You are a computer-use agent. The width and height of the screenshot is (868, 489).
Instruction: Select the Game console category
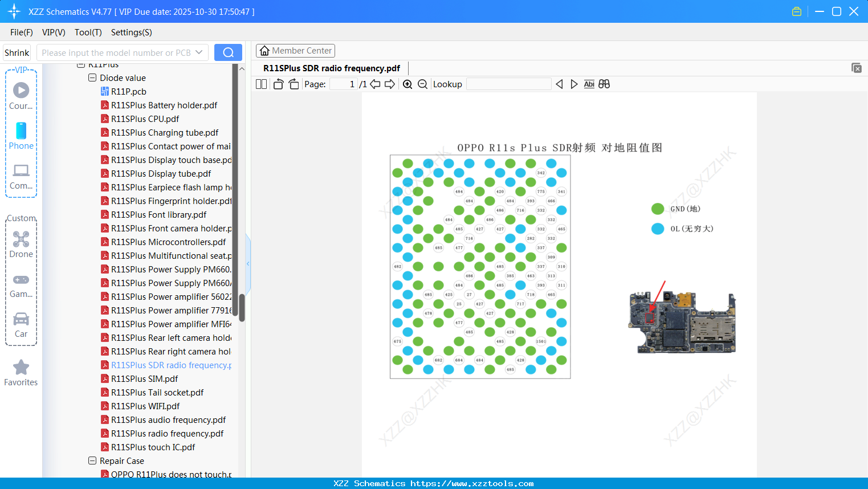(21, 285)
